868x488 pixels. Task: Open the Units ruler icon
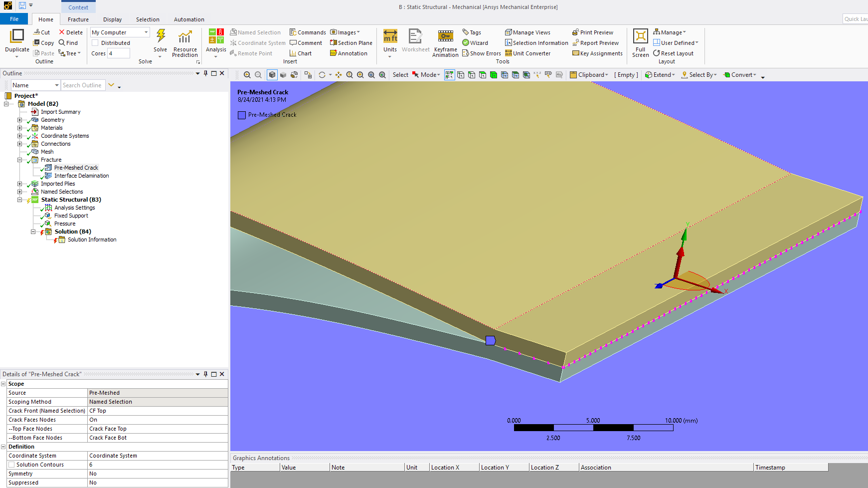point(390,36)
